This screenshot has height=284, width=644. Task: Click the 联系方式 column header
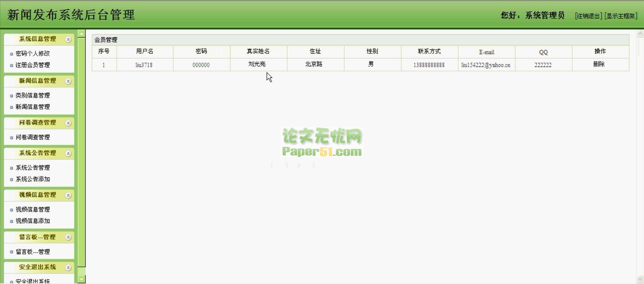pyautogui.click(x=429, y=51)
